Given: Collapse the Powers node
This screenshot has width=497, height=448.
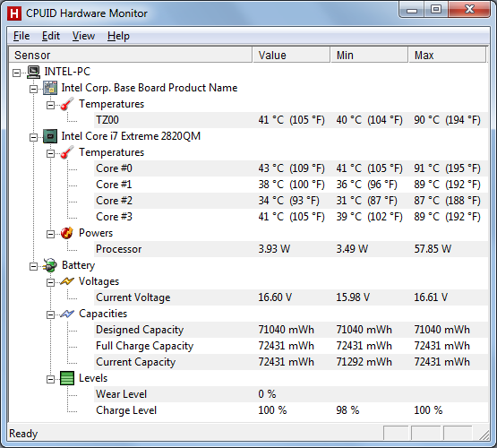Looking at the screenshot, I should click(x=50, y=235).
